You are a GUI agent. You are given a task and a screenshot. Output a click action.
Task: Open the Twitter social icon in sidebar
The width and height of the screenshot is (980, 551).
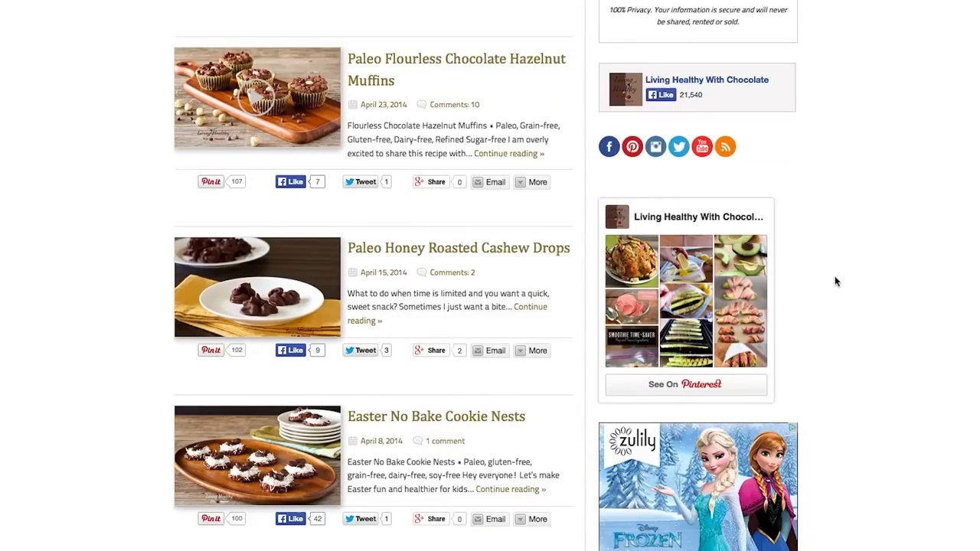pos(679,147)
